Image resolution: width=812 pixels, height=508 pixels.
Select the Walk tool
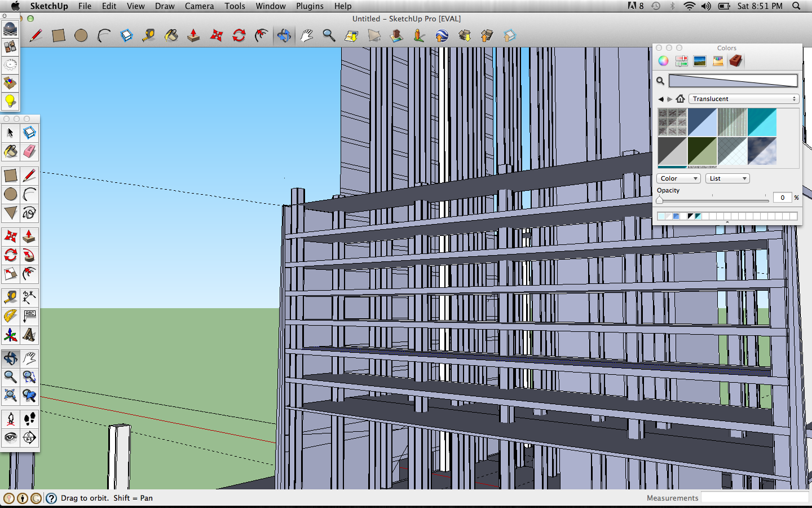29,418
